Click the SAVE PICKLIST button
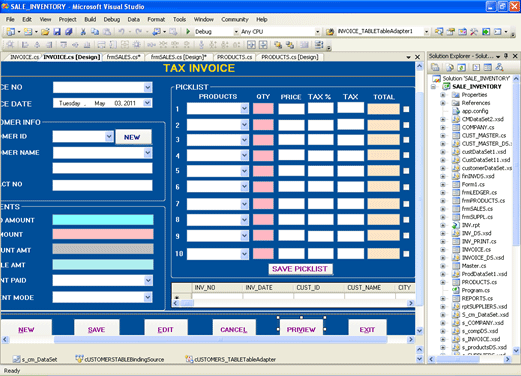The height and width of the screenshot is (376, 521). pos(300,269)
